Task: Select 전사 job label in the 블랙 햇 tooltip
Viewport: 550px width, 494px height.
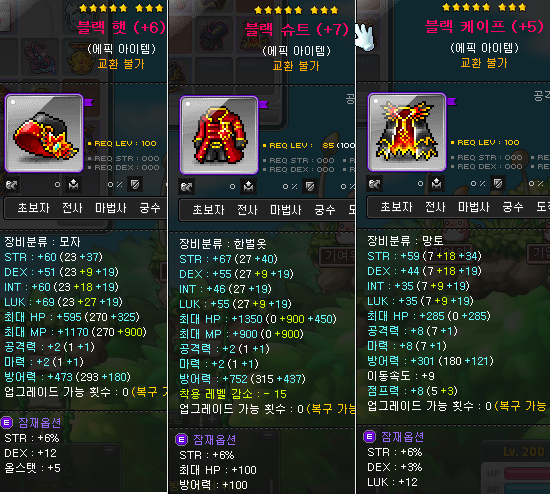Action: pyautogui.click(x=72, y=208)
